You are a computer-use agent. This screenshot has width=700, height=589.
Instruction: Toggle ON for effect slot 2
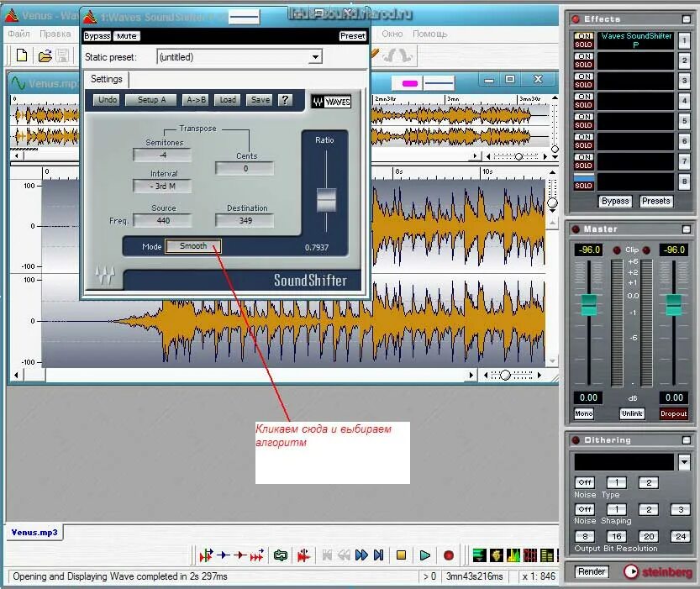pyautogui.click(x=584, y=56)
